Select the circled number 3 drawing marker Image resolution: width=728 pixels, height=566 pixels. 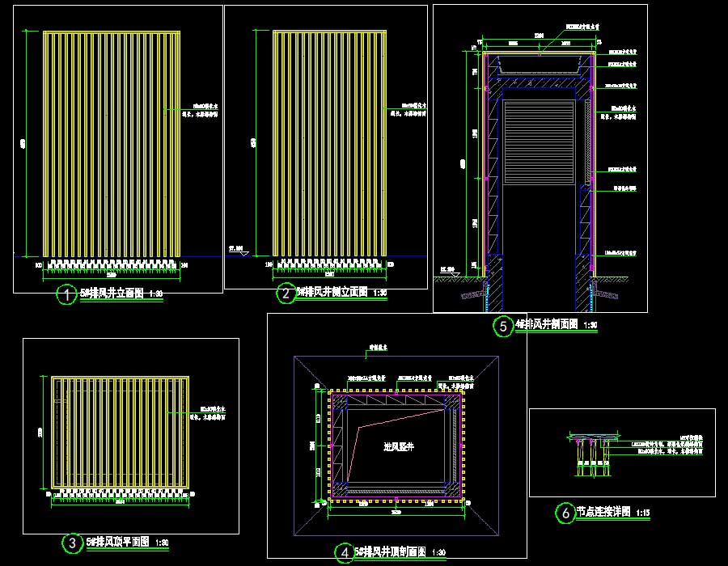[72, 544]
